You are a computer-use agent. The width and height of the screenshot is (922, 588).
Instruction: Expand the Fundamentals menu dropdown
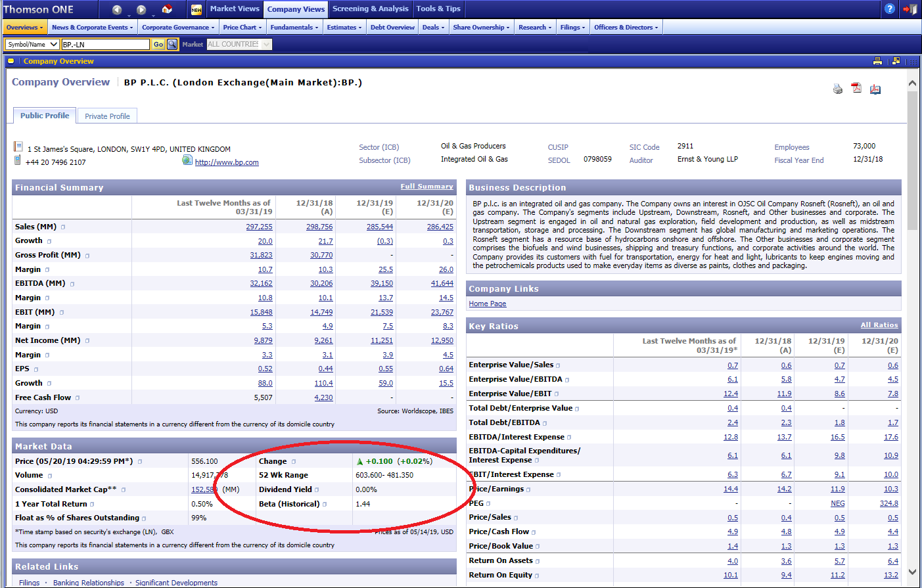pyautogui.click(x=294, y=28)
